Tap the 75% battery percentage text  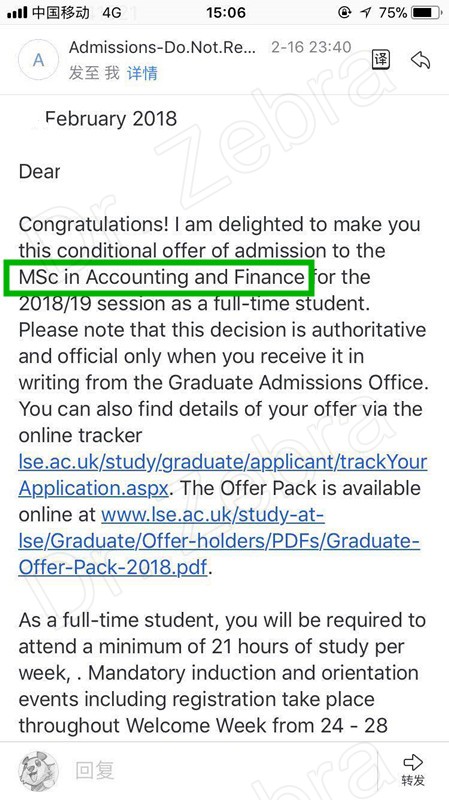pyautogui.click(x=392, y=12)
